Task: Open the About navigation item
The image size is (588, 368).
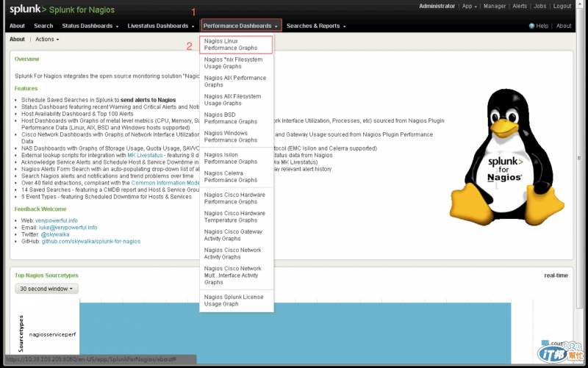Action: click(17, 26)
